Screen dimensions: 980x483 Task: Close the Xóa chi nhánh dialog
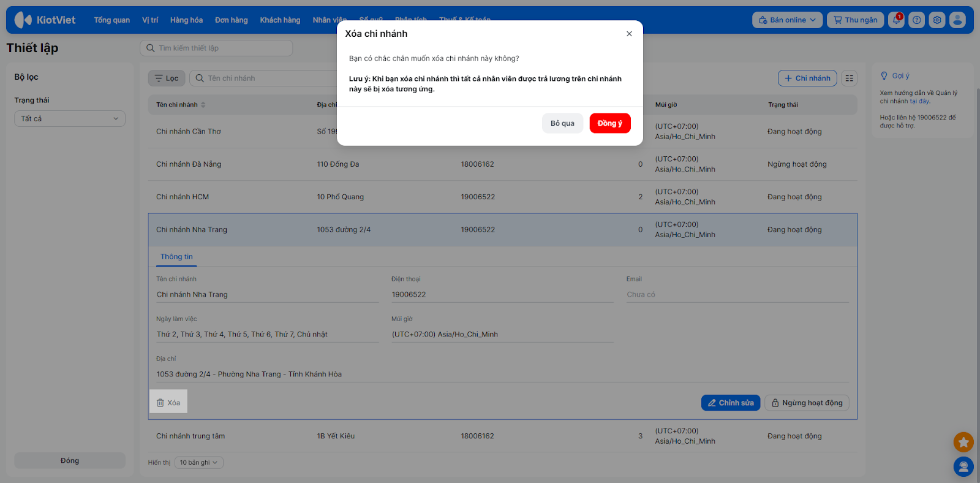[629, 34]
